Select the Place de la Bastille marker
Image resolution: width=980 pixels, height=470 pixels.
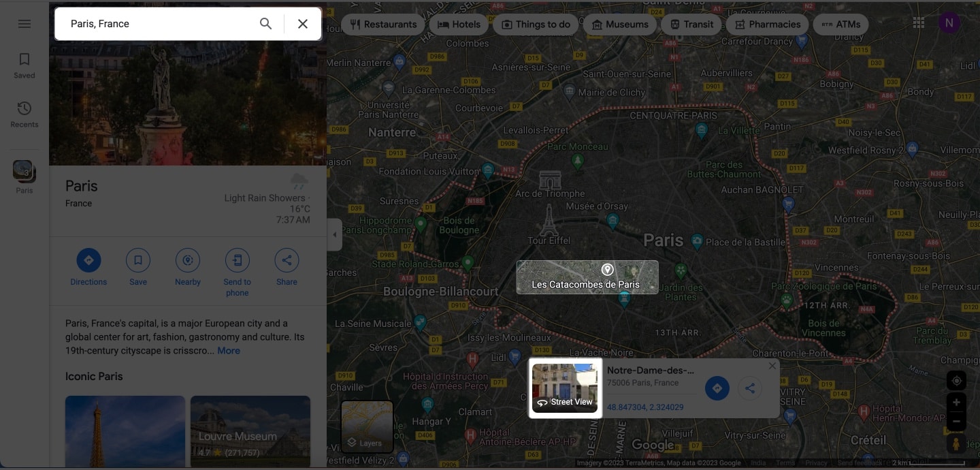(697, 241)
